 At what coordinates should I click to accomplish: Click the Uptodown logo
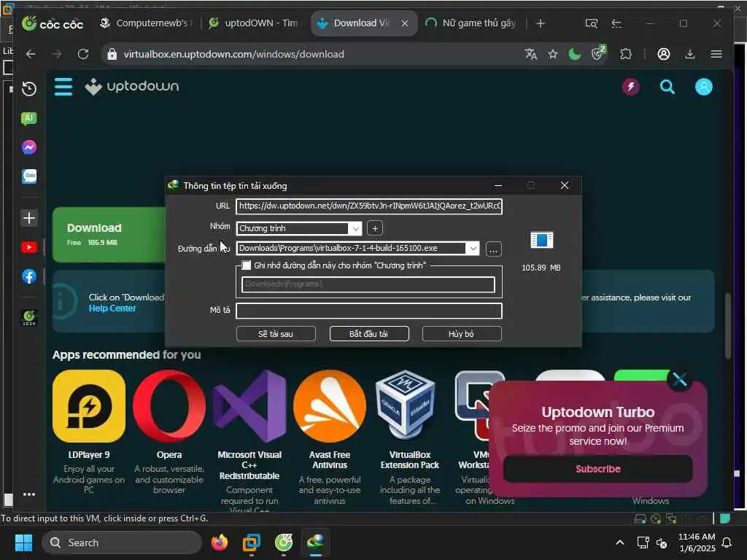click(132, 87)
